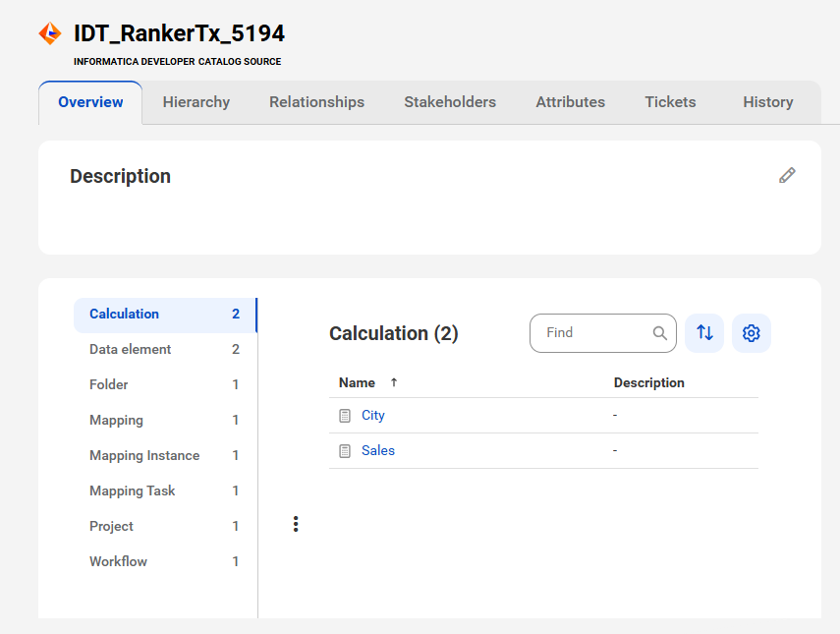
Task: Click the three-dot vertical handle icon
Action: [x=296, y=524]
